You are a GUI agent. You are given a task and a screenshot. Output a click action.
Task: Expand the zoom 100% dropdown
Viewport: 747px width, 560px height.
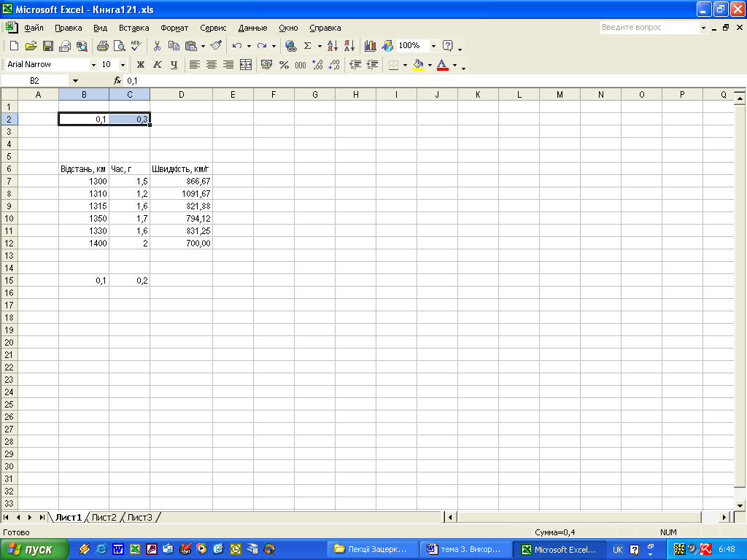[433, 46]
